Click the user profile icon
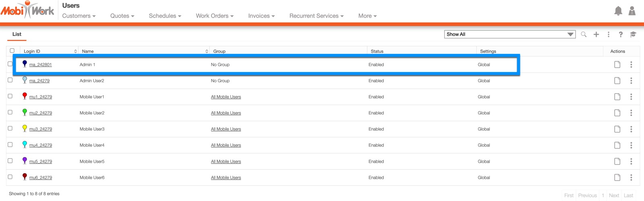 tap(632, 11)
